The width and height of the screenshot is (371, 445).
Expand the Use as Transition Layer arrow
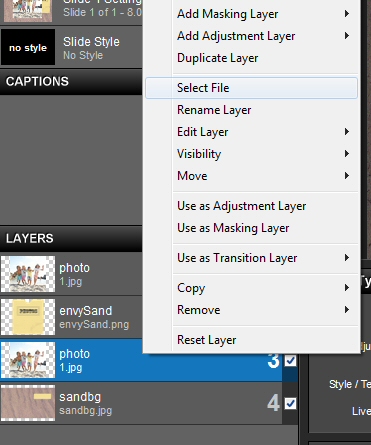coord(347,258)
